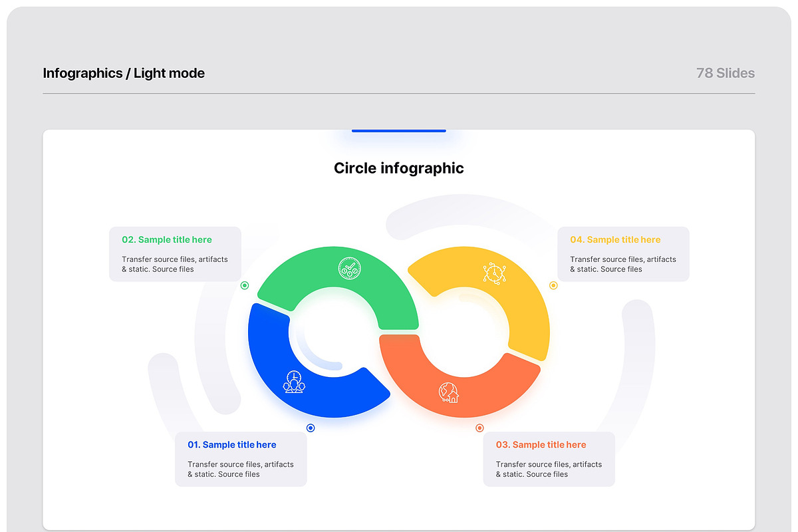Select the green dot marker beside box 02
The image size is (798, 532).
[x=245, y=285]
